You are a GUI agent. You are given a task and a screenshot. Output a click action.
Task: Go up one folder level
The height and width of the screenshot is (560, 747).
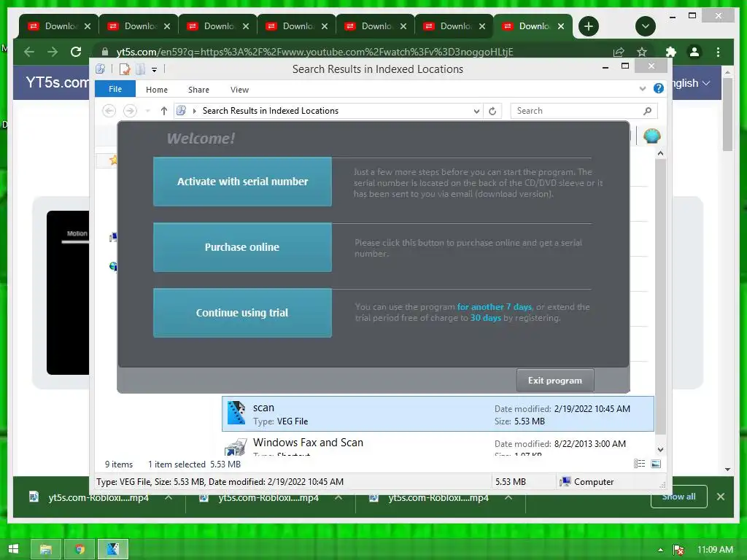click(x=164, y=111)
